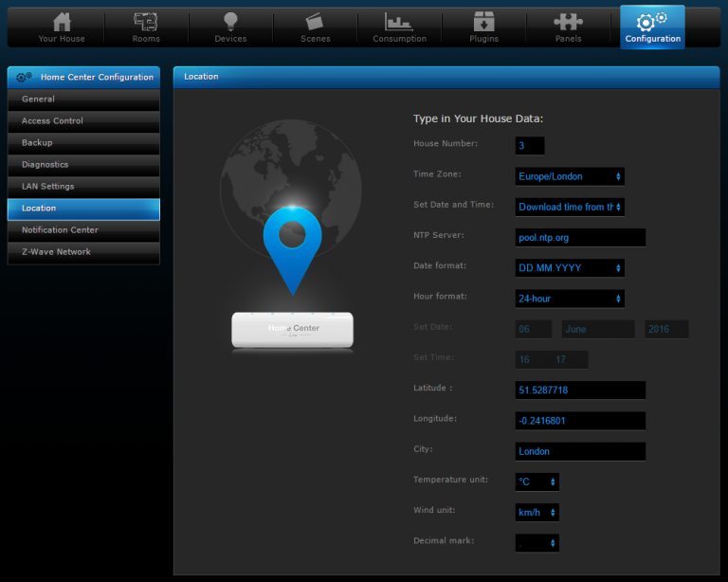
Task: Open the Wind unit dropdown
Action: pyautogui.click(x=537, y=513)
